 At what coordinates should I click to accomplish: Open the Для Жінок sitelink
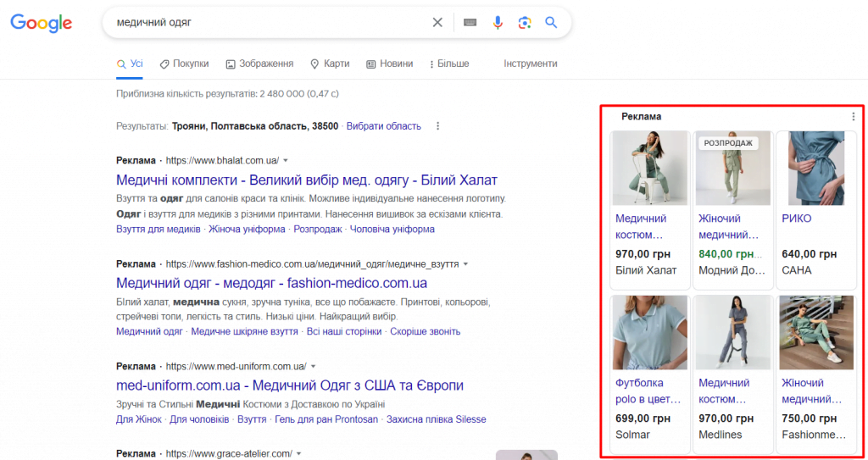pos(139,419)
